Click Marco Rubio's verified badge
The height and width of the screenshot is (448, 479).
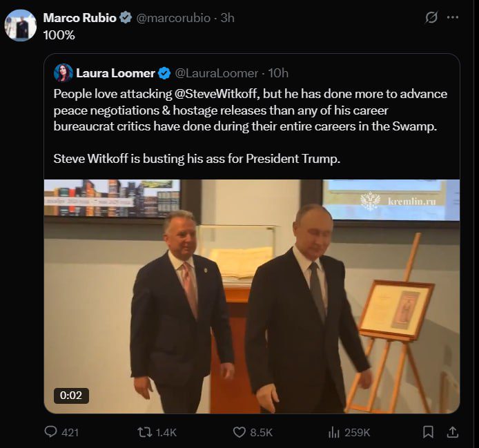click(126, 18)
